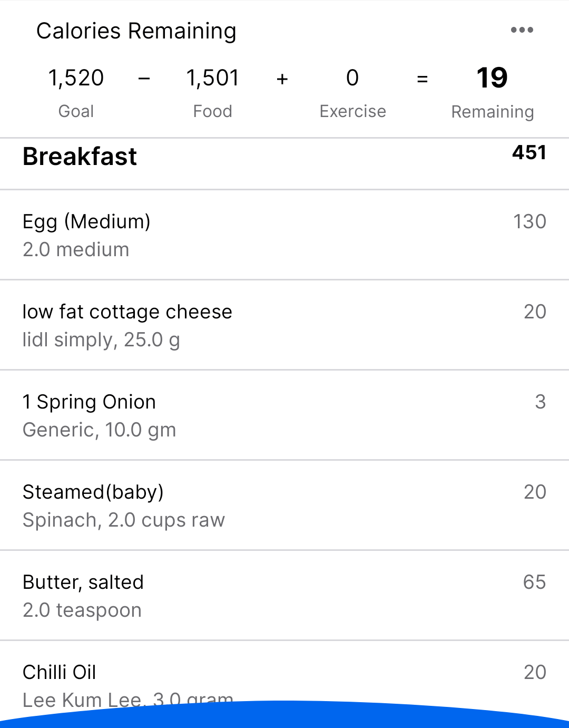Image resolution: width=569 pixels, height=728 pixels.
Task: Tap the Calories Remaining title
Action: (x=136, y=31)
